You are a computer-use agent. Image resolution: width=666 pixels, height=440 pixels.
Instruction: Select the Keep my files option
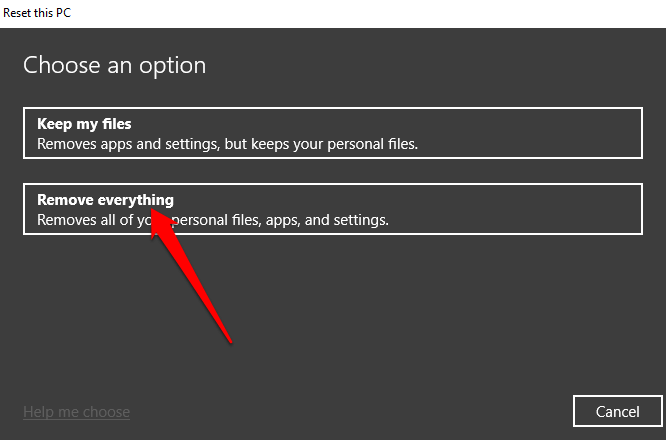[x=332, y=134]
